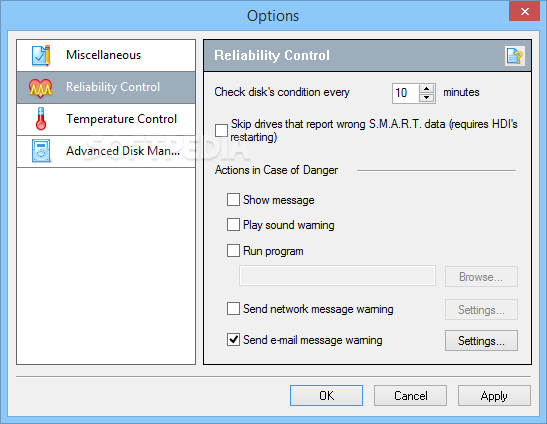Click the Apply button
The image size is (547, 424).
[494, 395]
